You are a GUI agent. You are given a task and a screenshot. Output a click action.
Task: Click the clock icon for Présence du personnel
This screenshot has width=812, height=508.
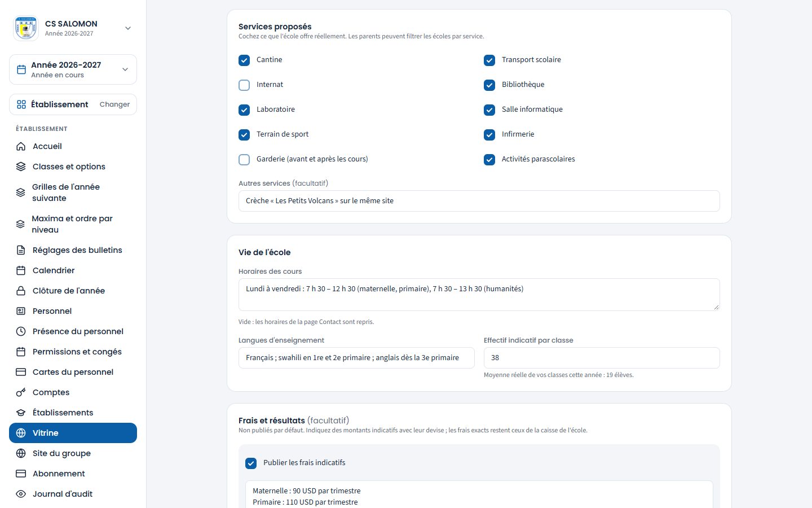point(21,331)
